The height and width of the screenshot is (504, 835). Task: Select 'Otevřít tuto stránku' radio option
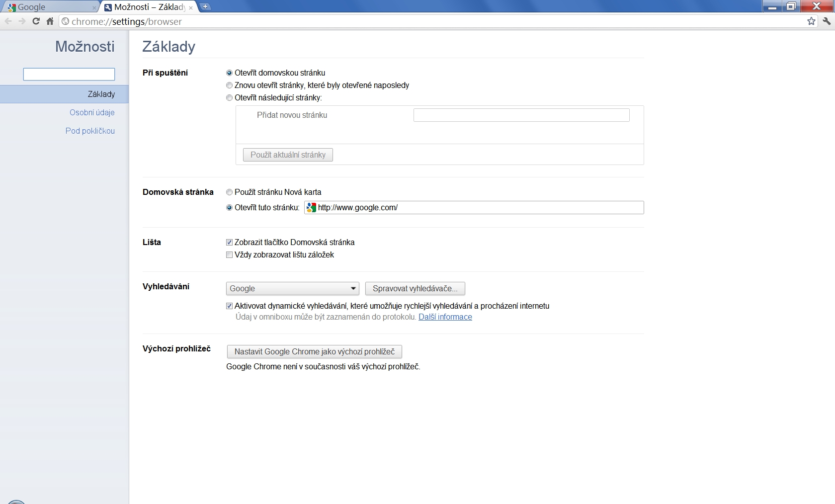point(229,208)
